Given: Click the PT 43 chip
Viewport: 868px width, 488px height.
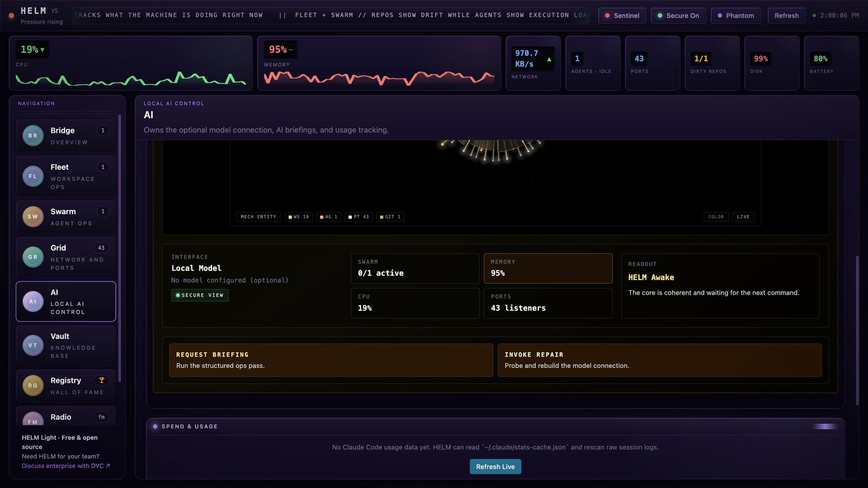Looking at the screenshot, I should (359, 217).
